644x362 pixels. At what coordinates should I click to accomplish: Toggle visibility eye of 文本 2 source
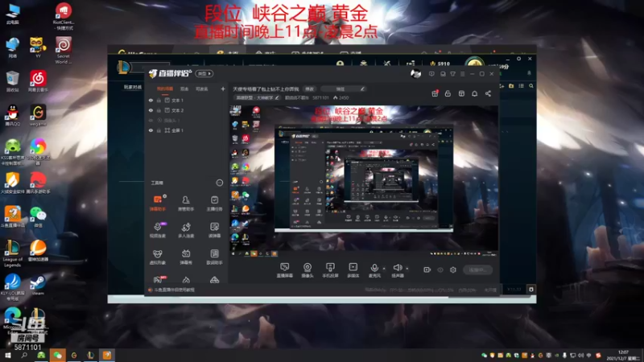(151, 110)
